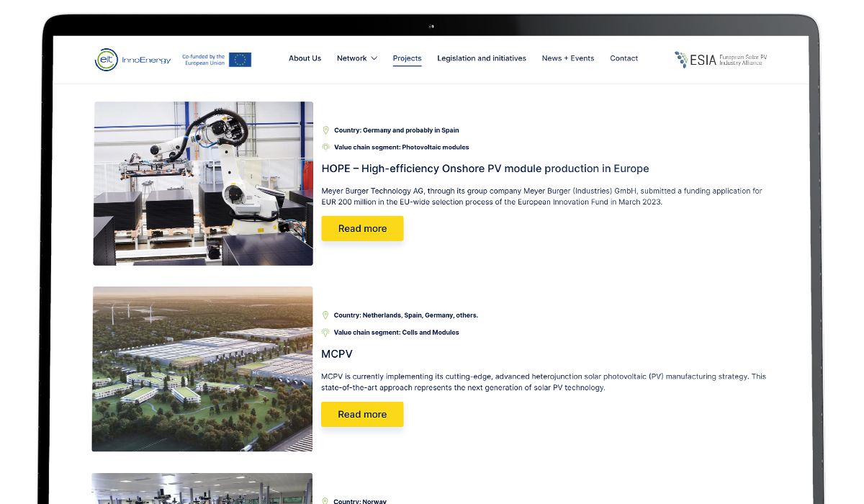Click the value chain icon beside Cells and Modules
The height and width of the screenshot is (504, 864).
coord(325,333)
